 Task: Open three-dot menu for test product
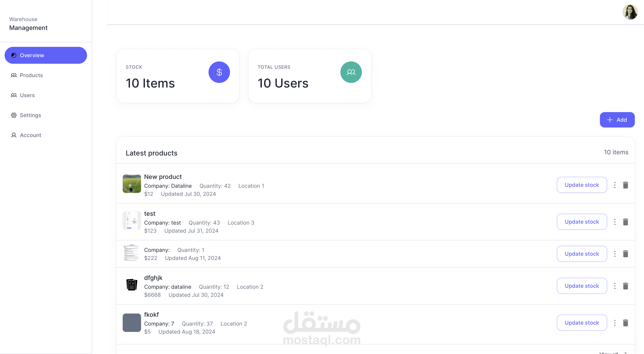point(615,222)
